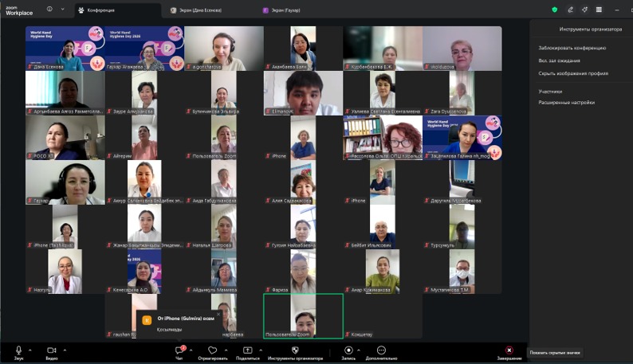This screenshot has height=364, width=633.
Task: Open the Чат panel
Action: (180, 350)
